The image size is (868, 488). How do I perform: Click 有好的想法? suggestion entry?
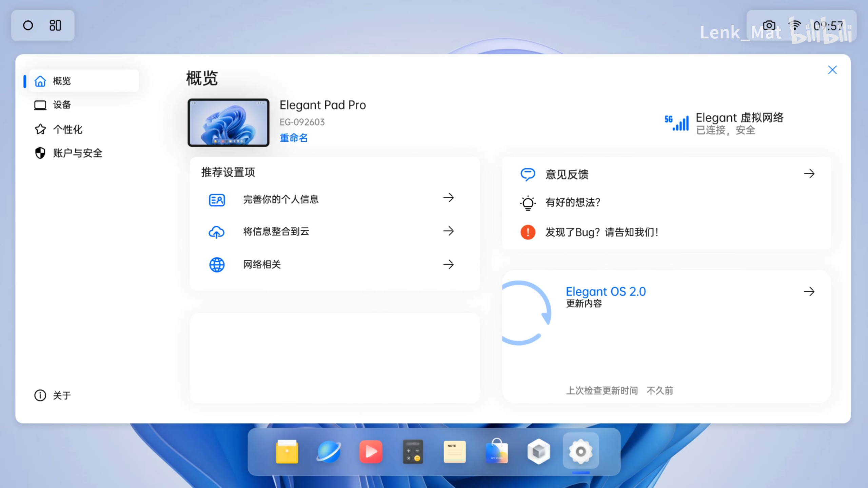(x=573, y=202)
